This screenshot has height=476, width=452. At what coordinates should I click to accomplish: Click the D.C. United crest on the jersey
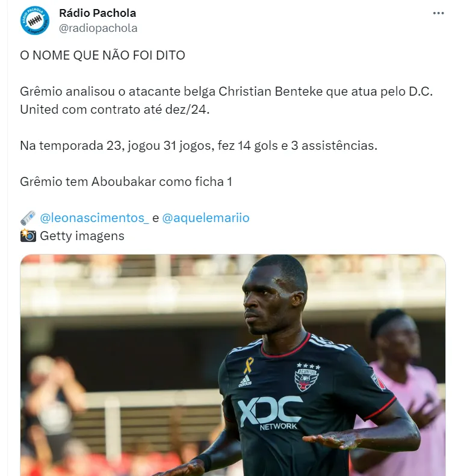307,377
